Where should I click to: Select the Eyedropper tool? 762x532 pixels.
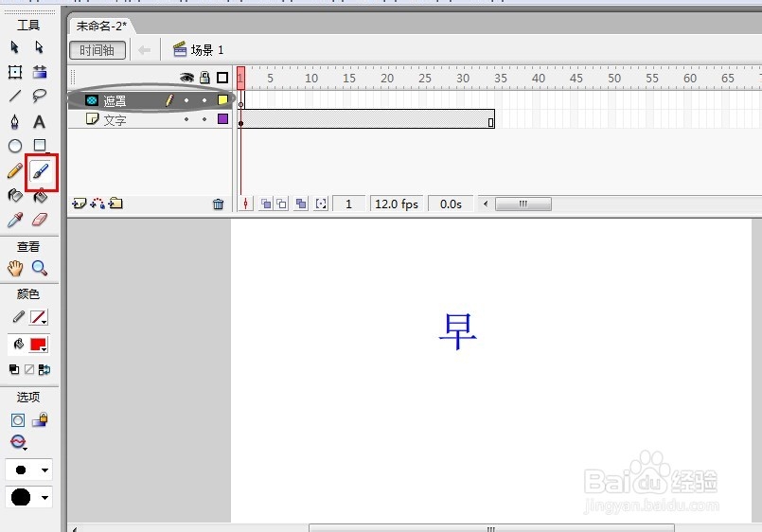click(x=15, y=220)
